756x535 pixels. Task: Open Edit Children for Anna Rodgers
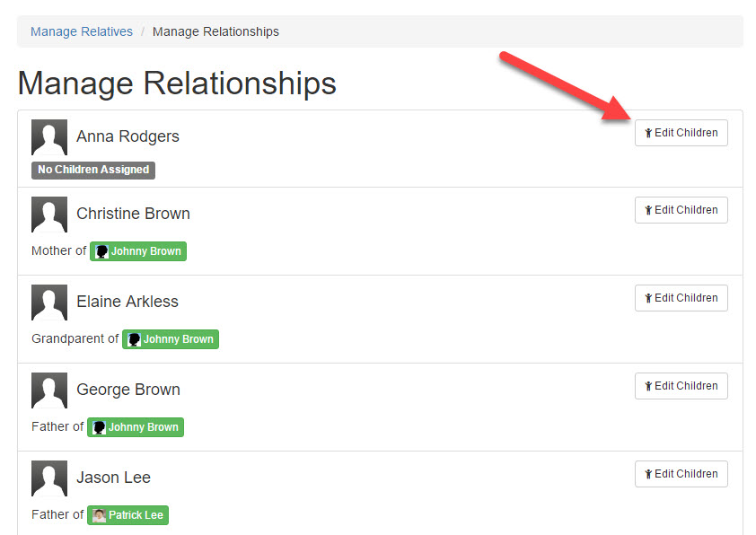(x=681, y=133)
